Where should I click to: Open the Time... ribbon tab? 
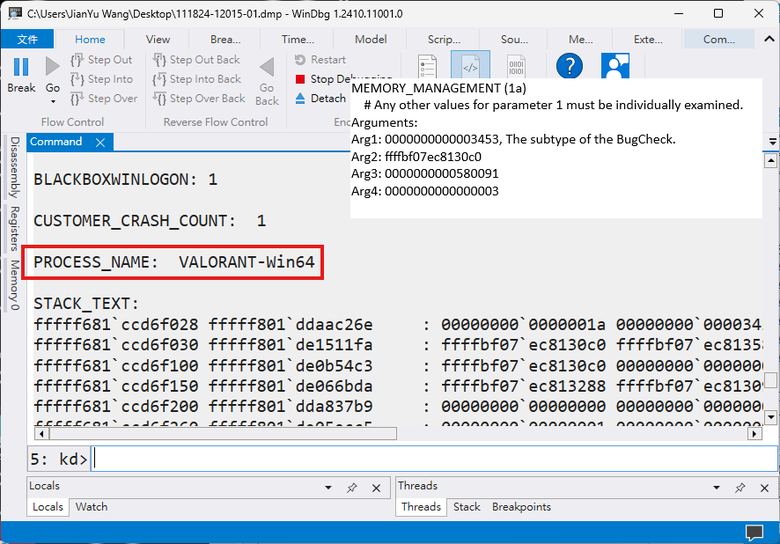click(297, 39)
